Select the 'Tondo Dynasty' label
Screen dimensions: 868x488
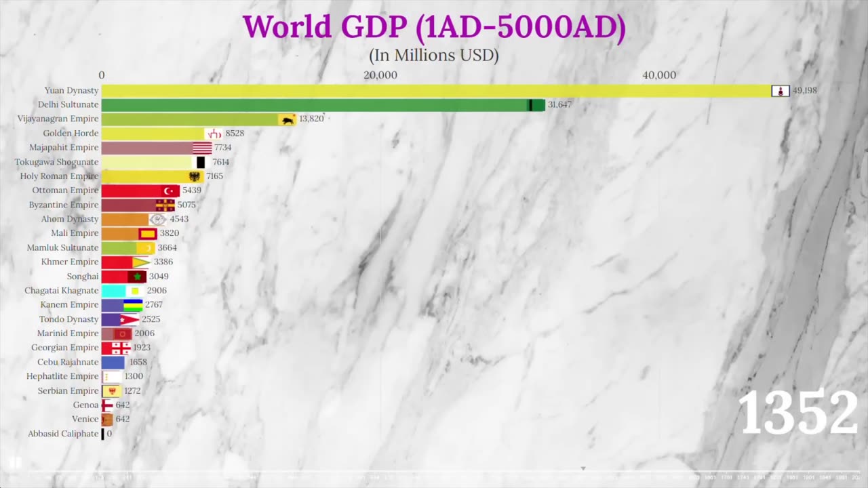click(x=68, y=319)
